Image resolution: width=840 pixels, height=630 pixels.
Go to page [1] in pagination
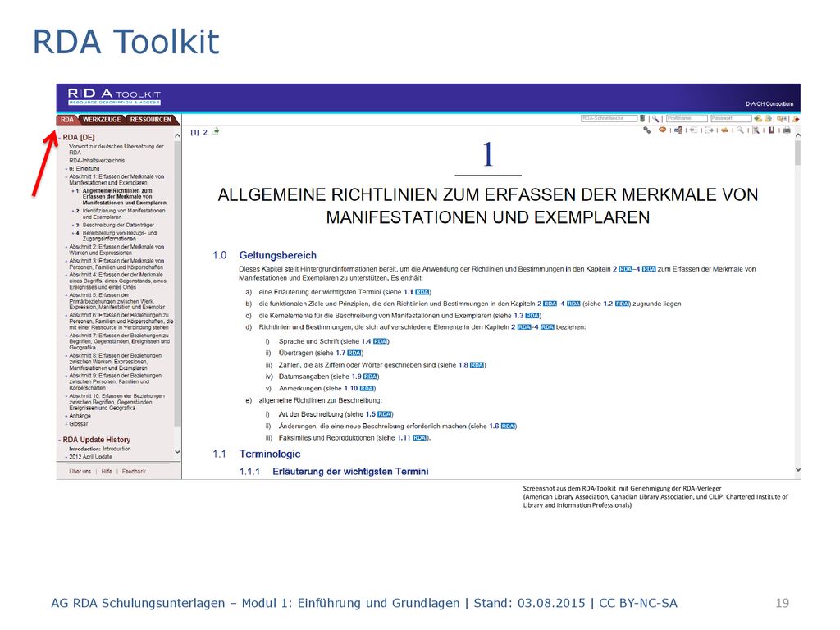(x=194, y=132)
